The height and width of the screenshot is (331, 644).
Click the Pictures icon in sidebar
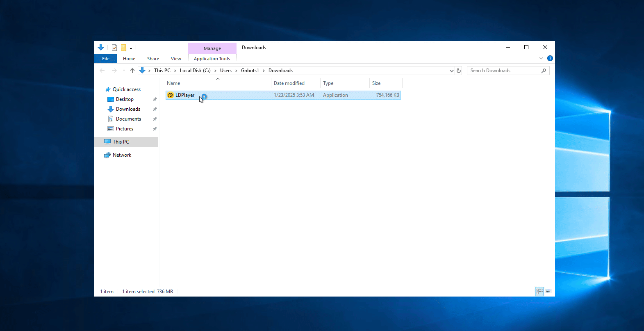(x=111, y=129)
